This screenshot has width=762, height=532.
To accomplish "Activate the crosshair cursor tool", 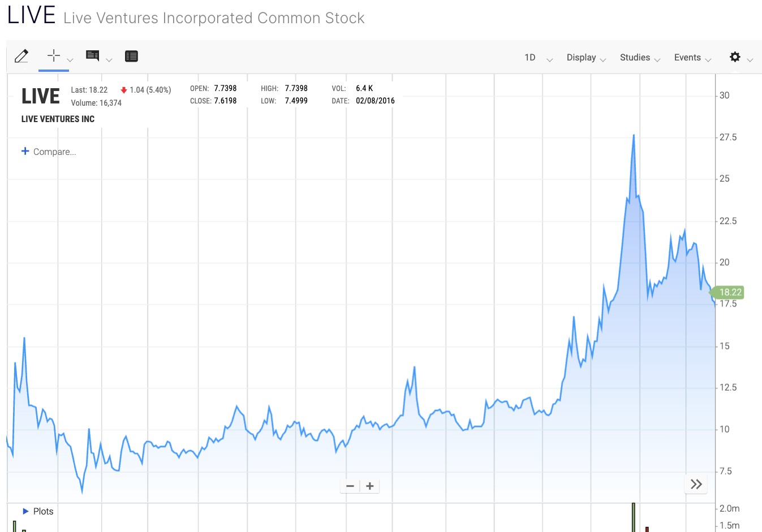I will (x=53, y=55).
